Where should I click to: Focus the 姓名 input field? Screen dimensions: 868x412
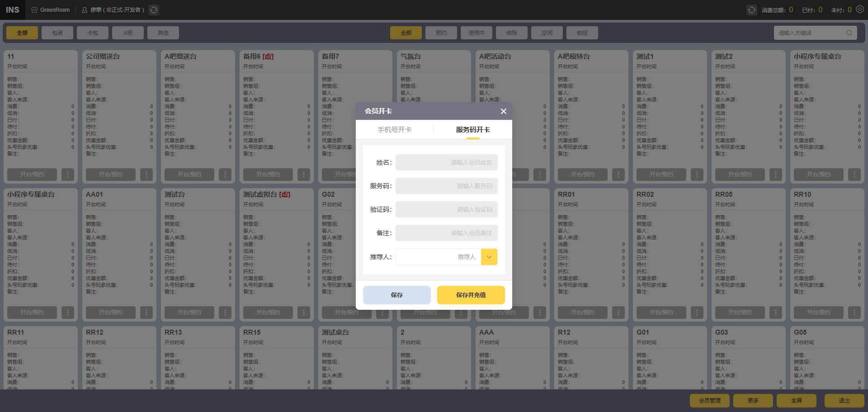tap(447, 162)
